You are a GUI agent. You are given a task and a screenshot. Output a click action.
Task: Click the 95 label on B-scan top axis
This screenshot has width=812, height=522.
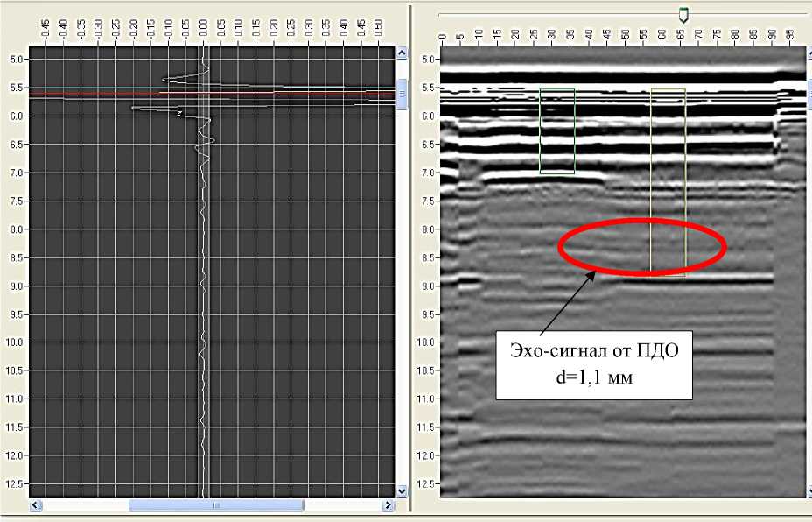pos(790,34)
